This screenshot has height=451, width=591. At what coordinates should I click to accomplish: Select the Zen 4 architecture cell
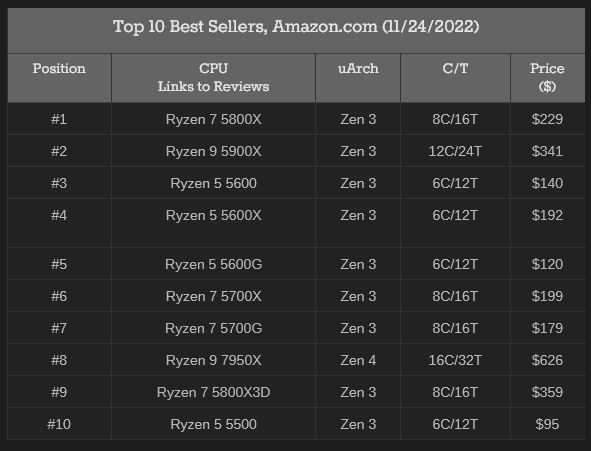pyautogui.click(x=358, y=361)
